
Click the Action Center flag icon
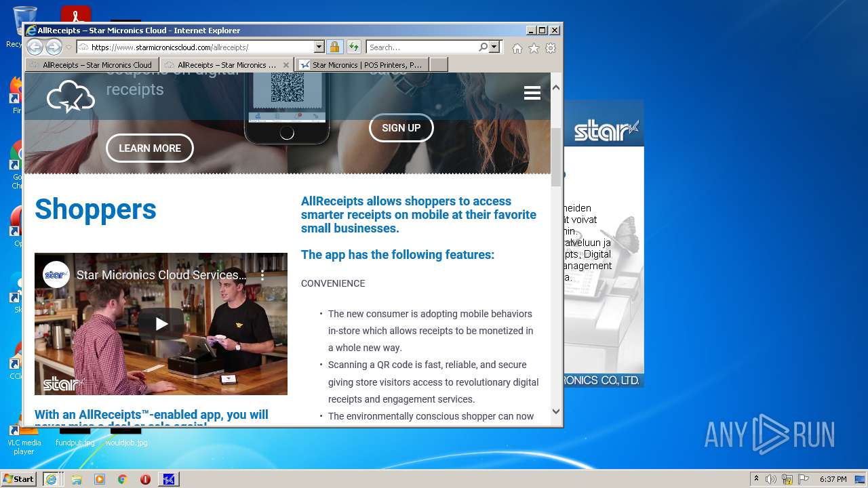[804, 479]
